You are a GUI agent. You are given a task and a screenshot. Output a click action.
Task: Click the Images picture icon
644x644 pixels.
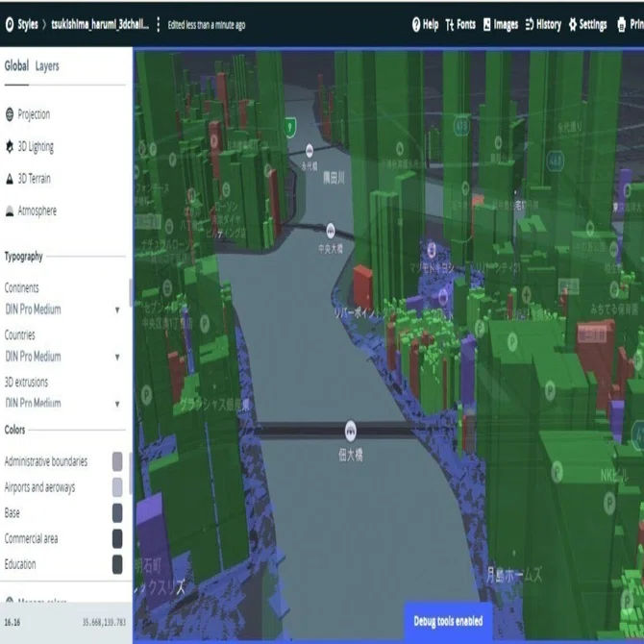coord(486,25)
